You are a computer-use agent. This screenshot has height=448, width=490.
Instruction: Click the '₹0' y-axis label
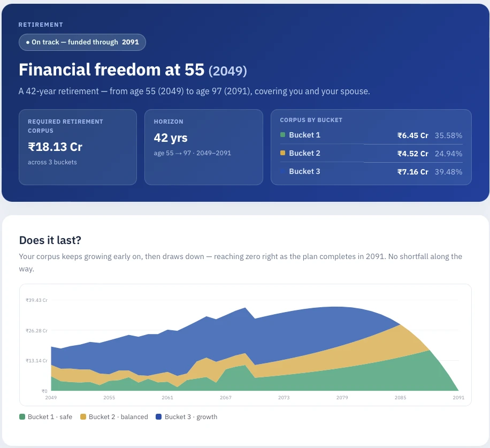44,391
